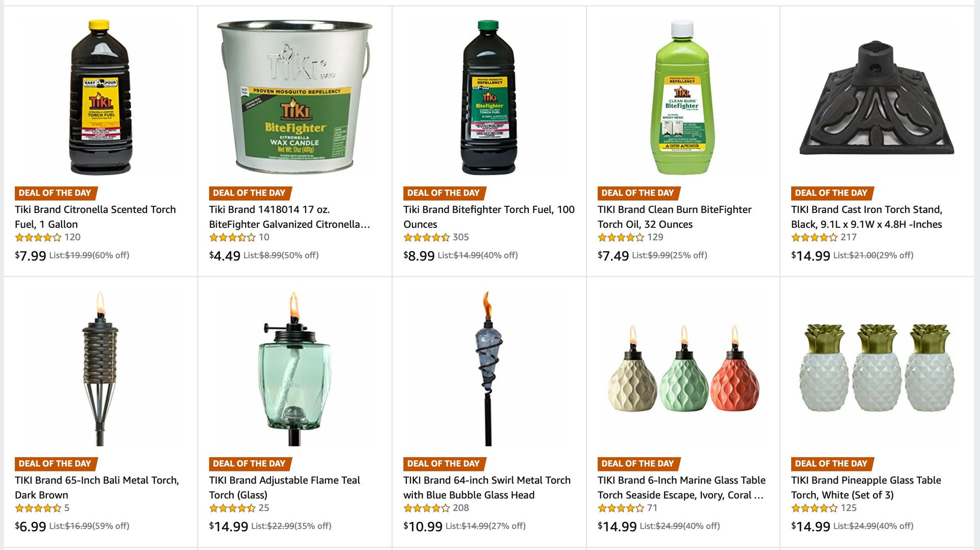View star ratings with 305 reviews
The width and height of the screenshot is (980, 550).
pos(427,237)
